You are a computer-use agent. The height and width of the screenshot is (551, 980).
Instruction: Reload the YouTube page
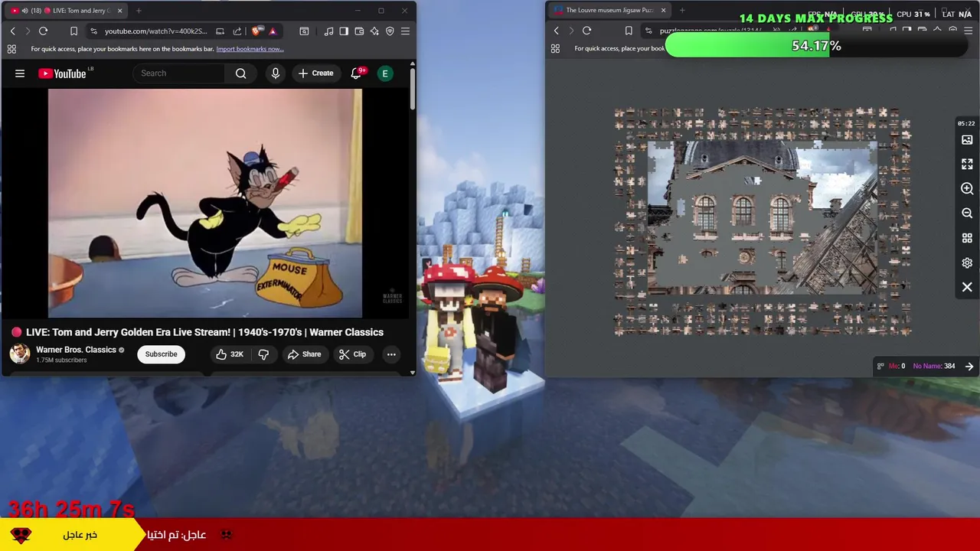coord(43,31)
